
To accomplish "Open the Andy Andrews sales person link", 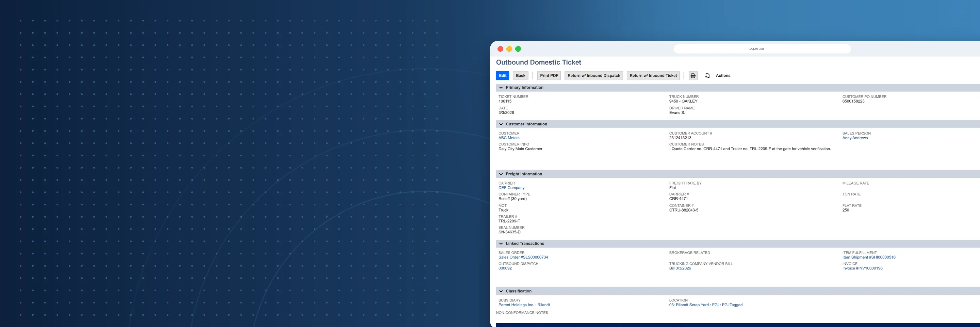I will [x=855, y=138].
